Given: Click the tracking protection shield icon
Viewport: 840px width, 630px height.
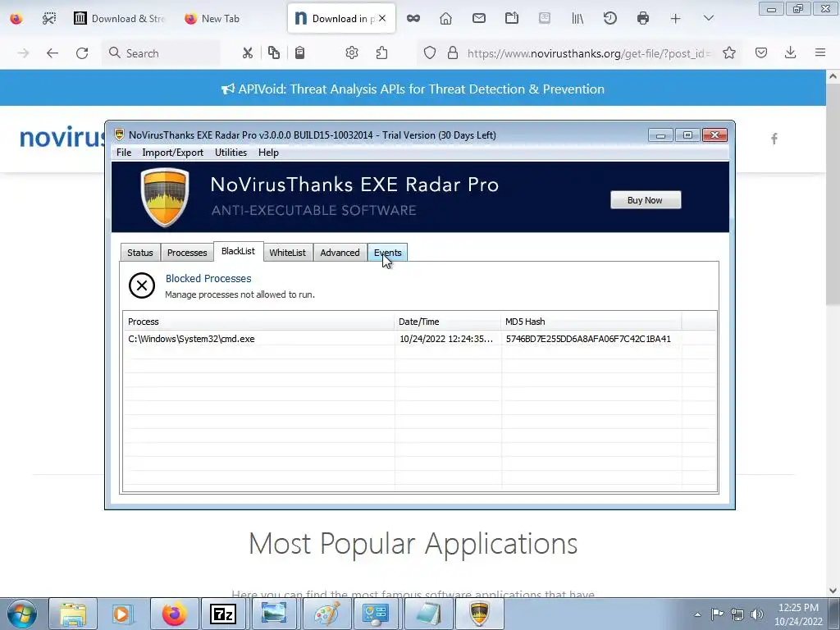Looking at the screenshot, I should point(430,53).
